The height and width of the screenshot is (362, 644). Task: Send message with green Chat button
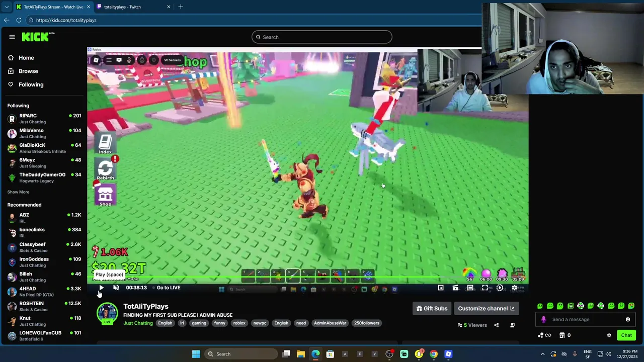click(x=626, y=335)
